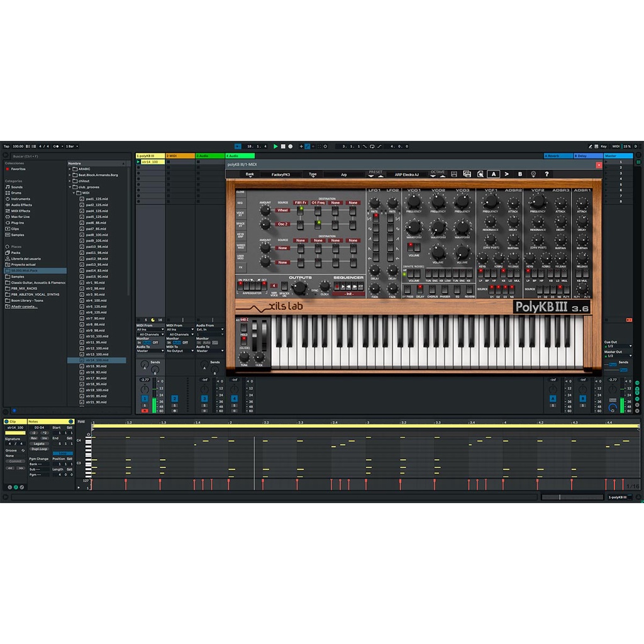Copy A to B with arrow button
The image size is (644, 644).
click(x=507, y=174)
